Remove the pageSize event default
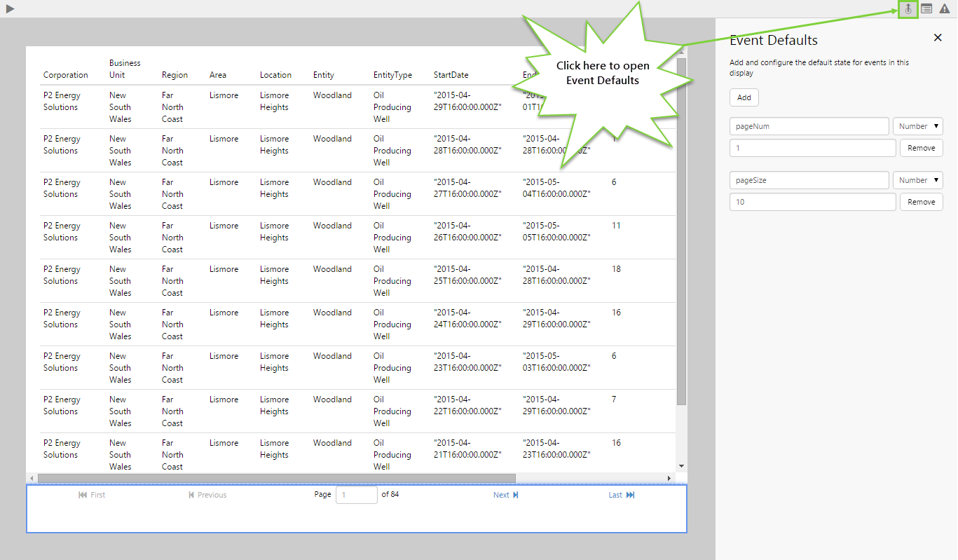Screen dimensions: 958x560 click(x=921, y=202)
